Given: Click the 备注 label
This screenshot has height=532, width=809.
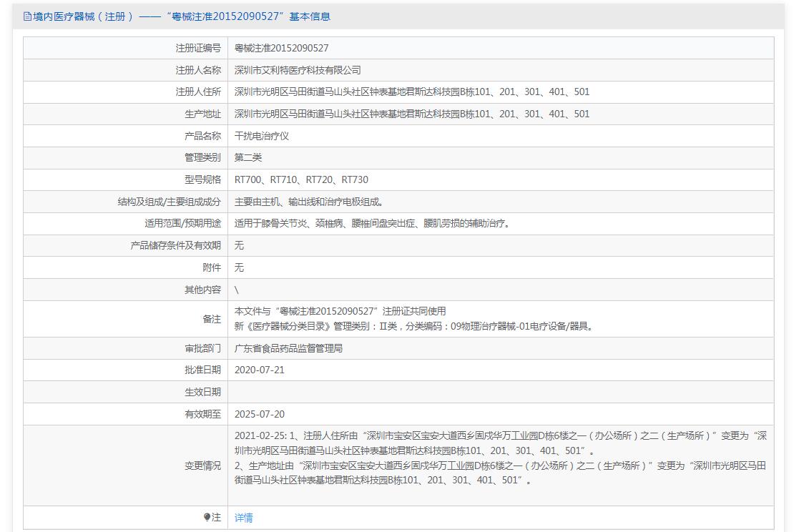Looking at the screenshot, I should click(x=212, y=319).
